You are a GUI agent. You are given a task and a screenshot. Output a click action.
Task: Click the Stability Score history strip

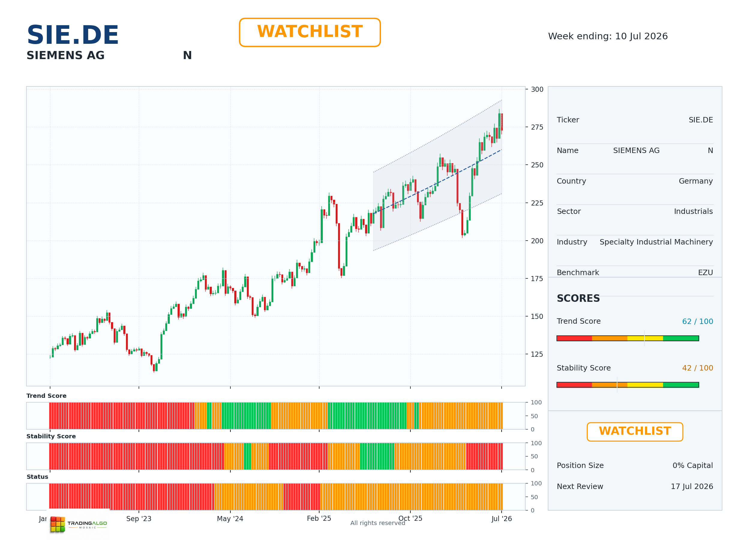point(276,456)
